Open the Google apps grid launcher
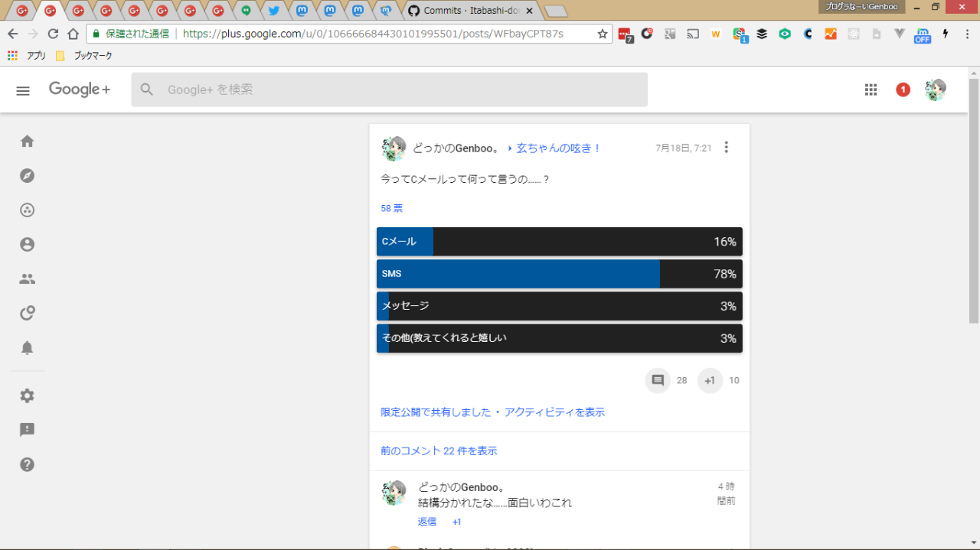The width and height of the screenshot is (980, 550). coord(871,90)
